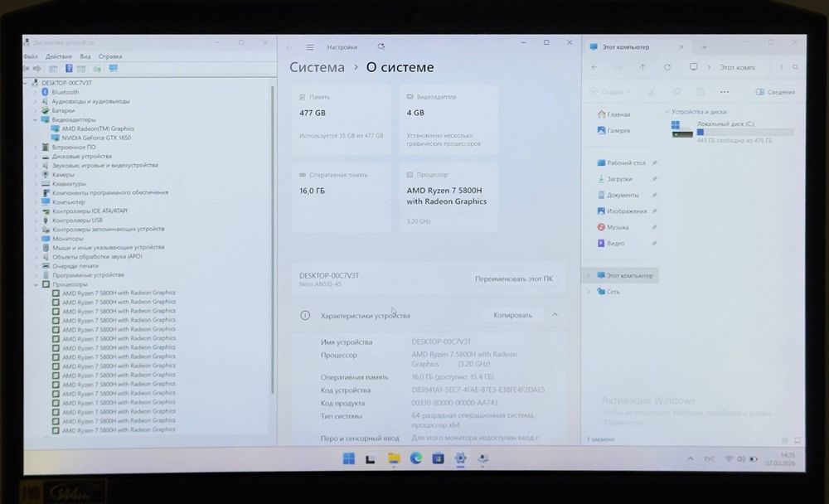Click the search magnifier in File Explorer
The height and width of the screenshot is (504, 829).
click(x=795, y=67)
